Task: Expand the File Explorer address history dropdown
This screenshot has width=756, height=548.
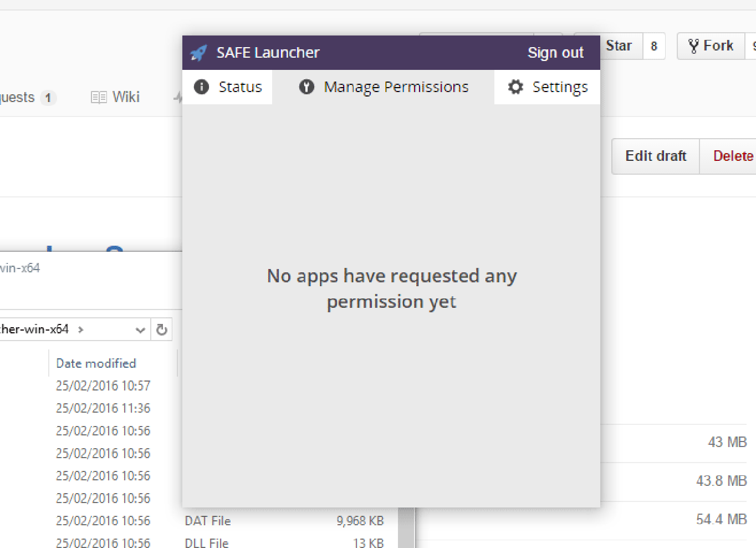Action: [x=140, y=330]
